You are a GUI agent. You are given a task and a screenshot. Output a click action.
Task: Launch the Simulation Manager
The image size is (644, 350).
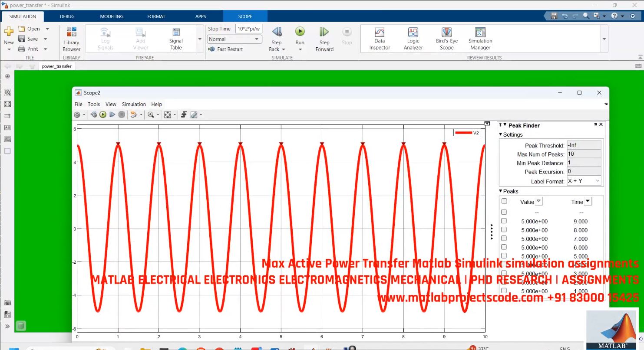480,38
